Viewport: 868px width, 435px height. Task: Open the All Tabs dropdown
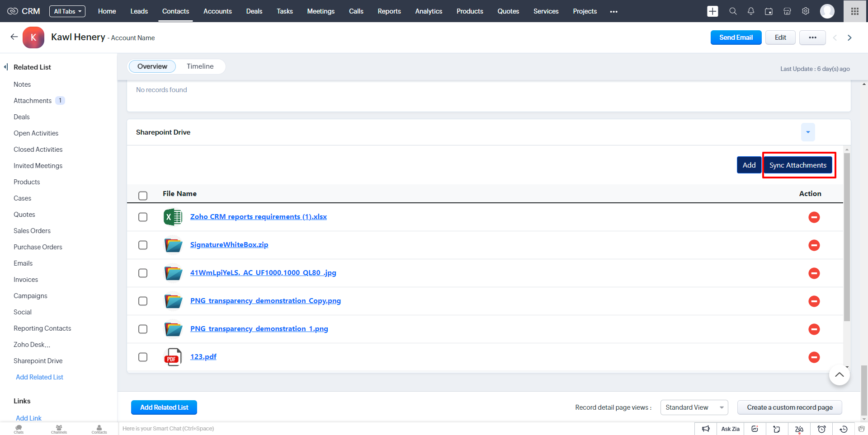pos(67,11)
